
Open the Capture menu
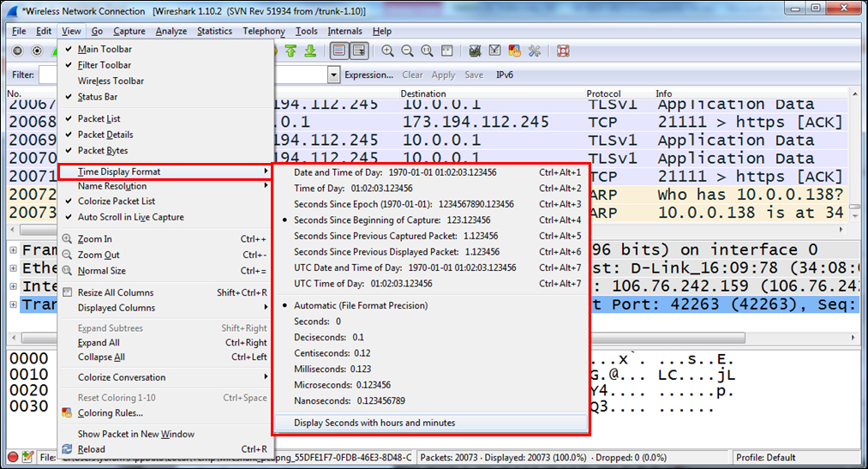tap(129, 31)
